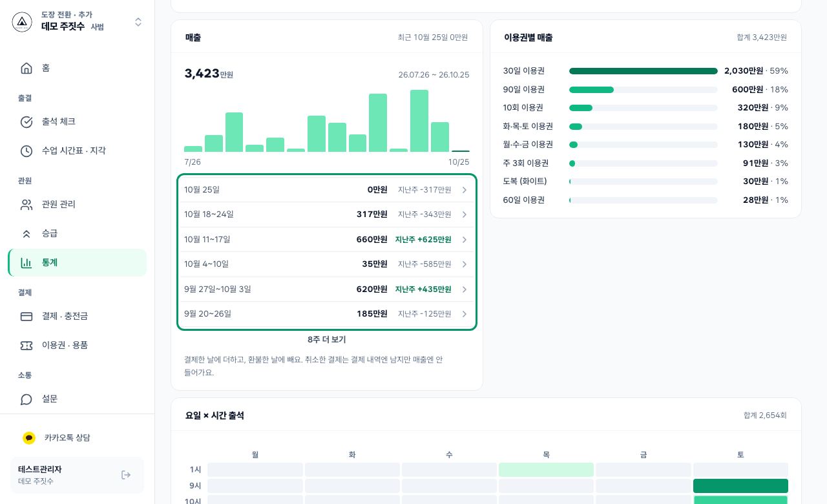The image size is (827, 504).
Task: Click the 90일 이용권 progress bar
Action: [x=644, y=90]
